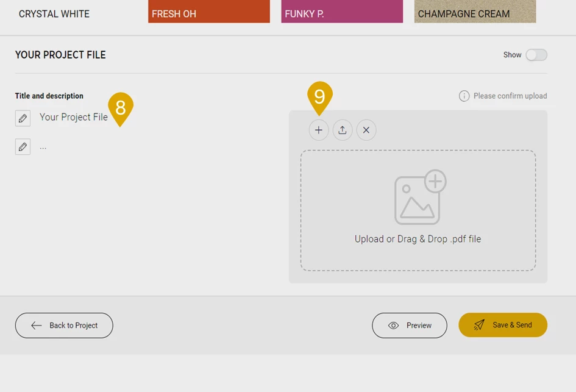Open the Preview of the project

tap(409, 326)
